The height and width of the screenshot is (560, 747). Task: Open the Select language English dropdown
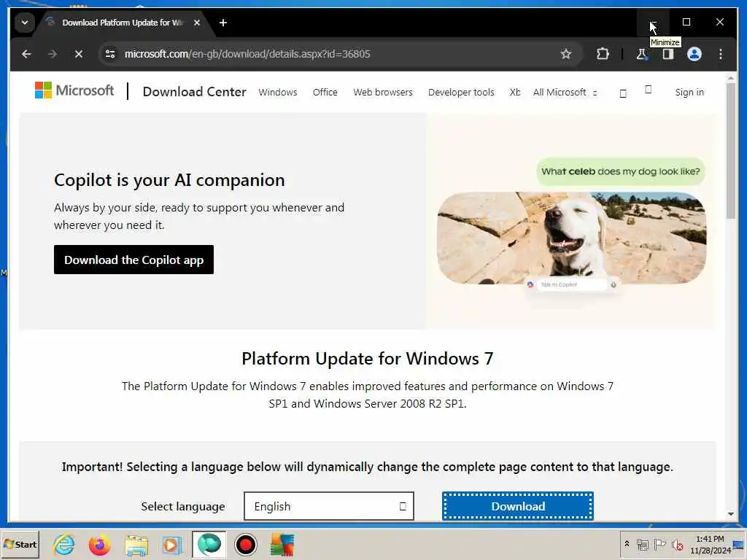pyautogui.click(x=329, y=506)
